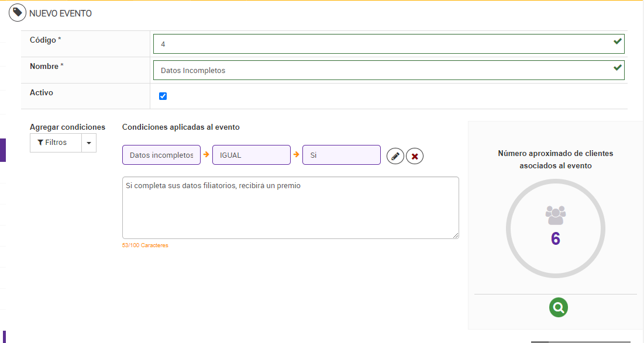
Task: Expand the Filtros dropdown caret
Action: coord(89,143)
